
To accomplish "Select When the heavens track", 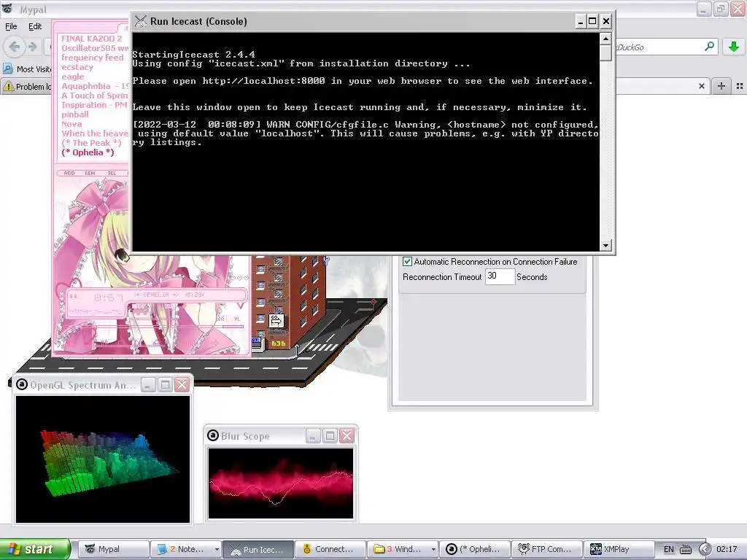I will (95, 134).
